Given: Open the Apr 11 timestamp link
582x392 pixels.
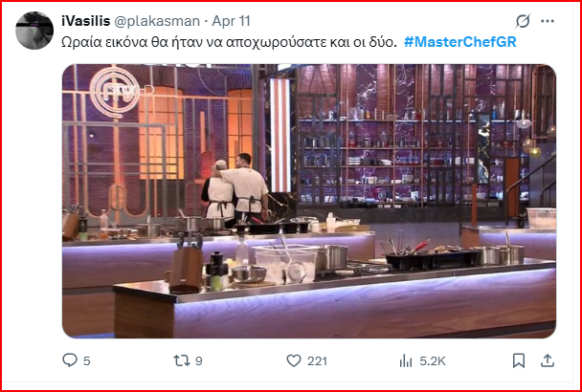Looking at the screenshot, I should (x=232, y=21).
